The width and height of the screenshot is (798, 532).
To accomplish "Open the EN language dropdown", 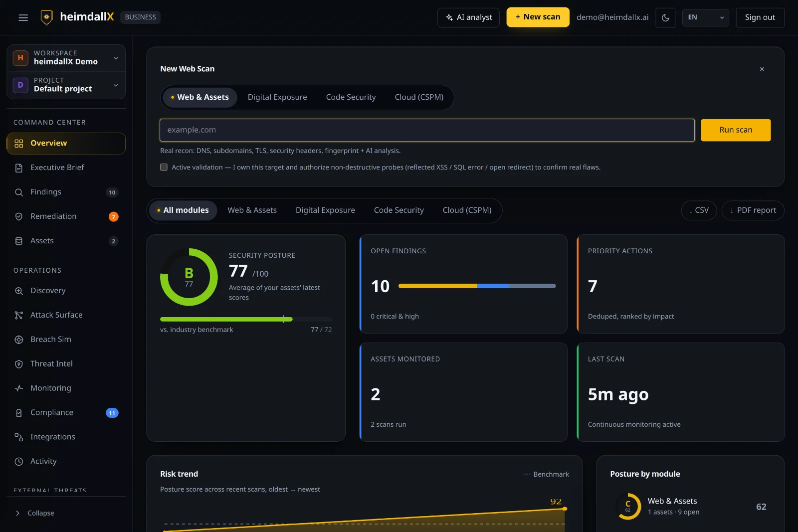I will 705,17.
